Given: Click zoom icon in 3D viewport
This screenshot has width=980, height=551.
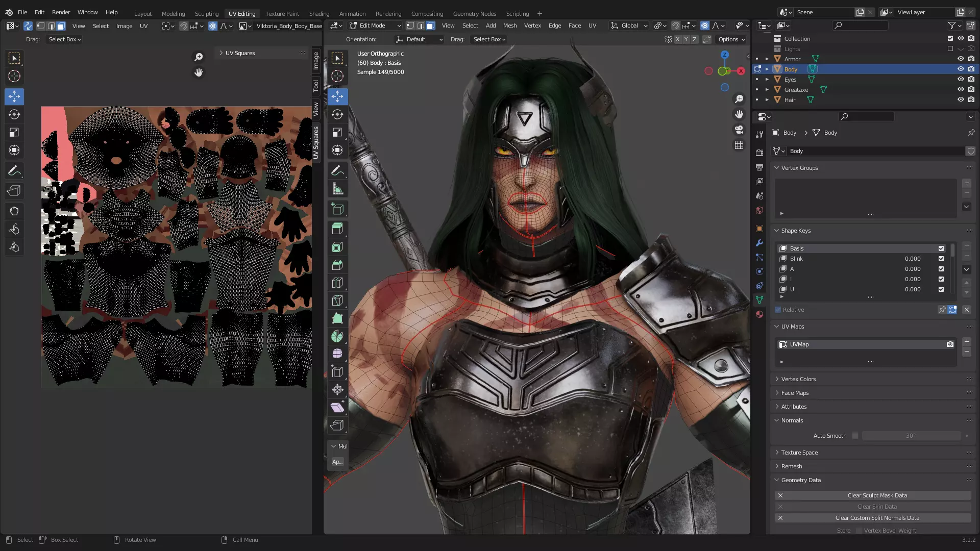Looking at the screenshot, I should 739,99.
